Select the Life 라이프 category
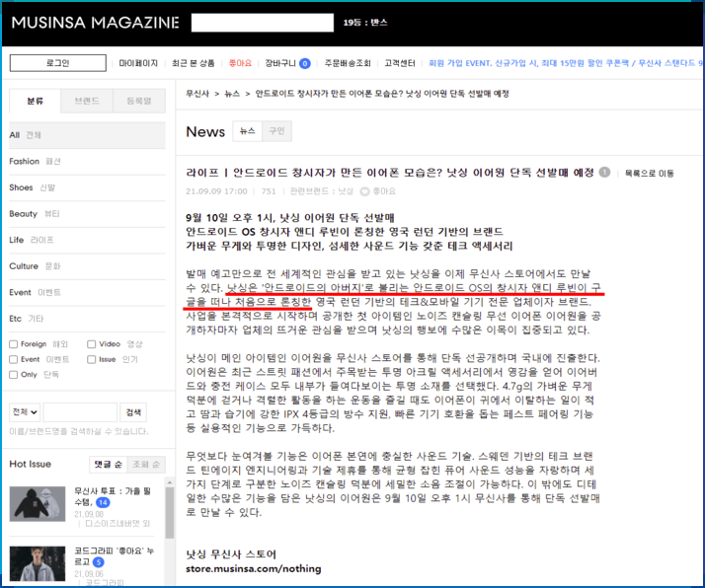The image size is (705, 588). coord(87,240)
